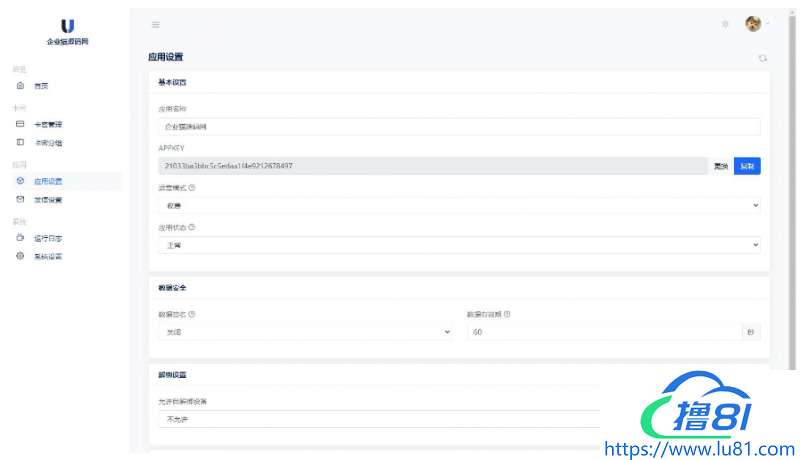Screen dimensions: 800x460
Task: Open the user avatar menu
Action: point(755,24)
